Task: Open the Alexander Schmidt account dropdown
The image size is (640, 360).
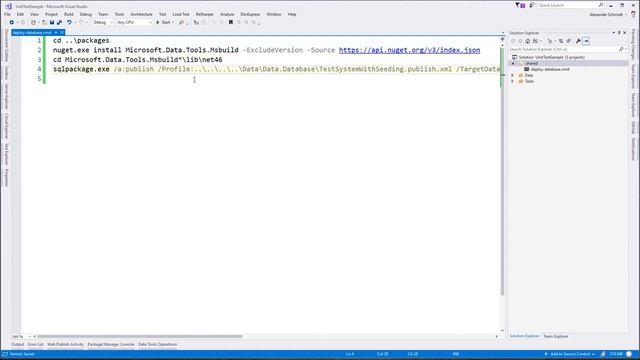Action: pos(608,14)
